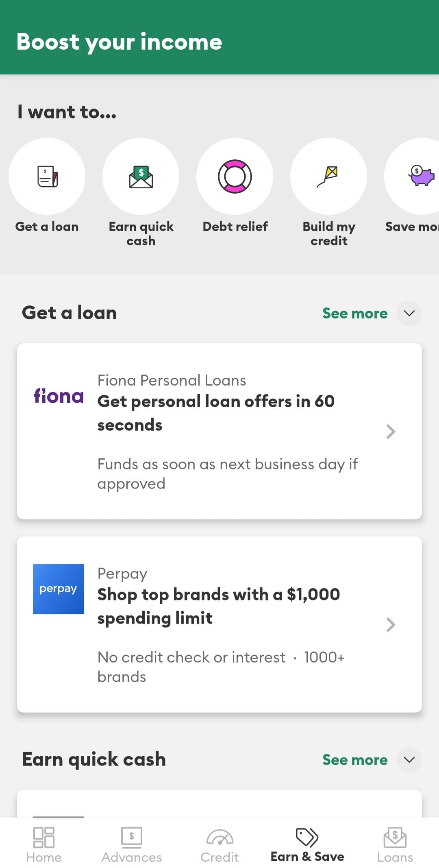Open Perpay offer details arrow

pyautogui.click(x=391, y=625)
